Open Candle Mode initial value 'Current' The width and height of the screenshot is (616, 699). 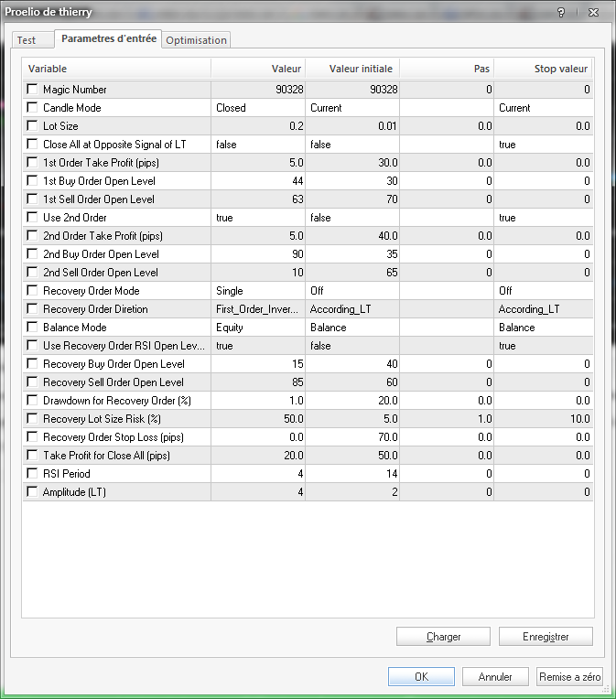[352, 108]
